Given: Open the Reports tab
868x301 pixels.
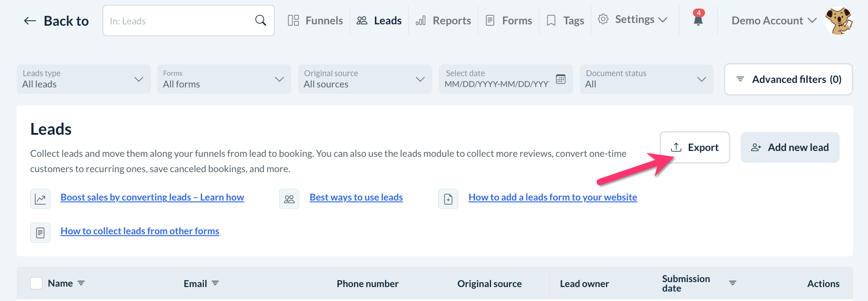Looking at the screenshot, I should coord(443,21).
